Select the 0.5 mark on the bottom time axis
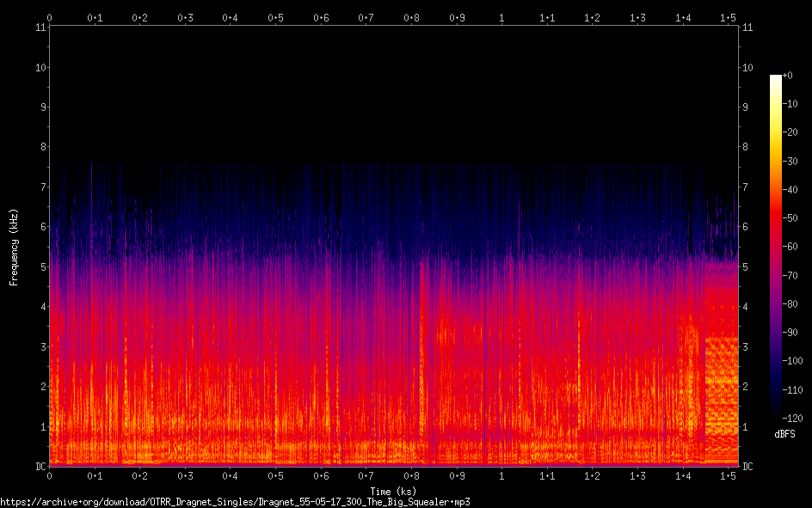Image resolution: width=812 pixels, height=508 pixels. coord(275,475)
